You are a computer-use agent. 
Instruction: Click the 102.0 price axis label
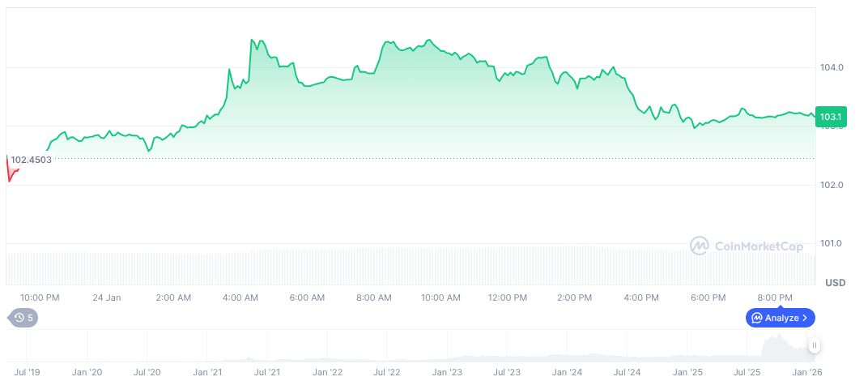tap(832, 186)
